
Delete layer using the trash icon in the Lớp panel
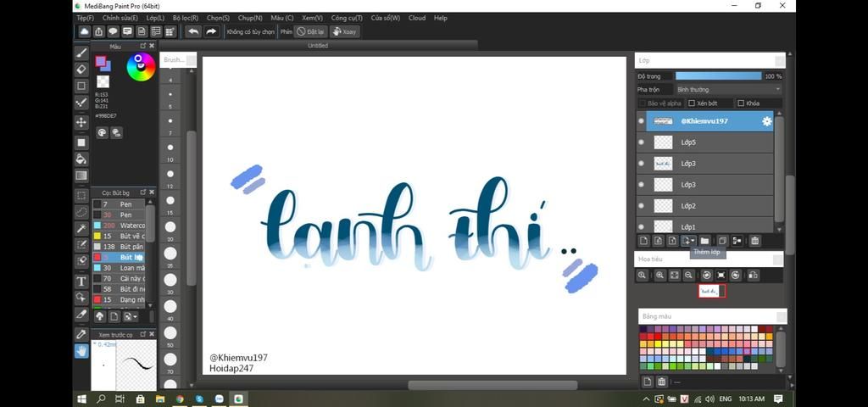[x=754, y=241]
